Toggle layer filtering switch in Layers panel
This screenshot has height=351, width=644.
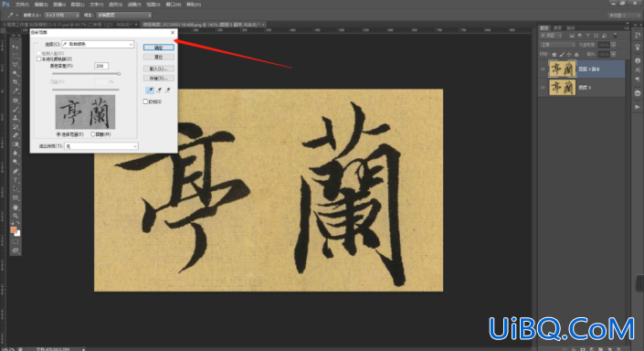pos(615,36)
